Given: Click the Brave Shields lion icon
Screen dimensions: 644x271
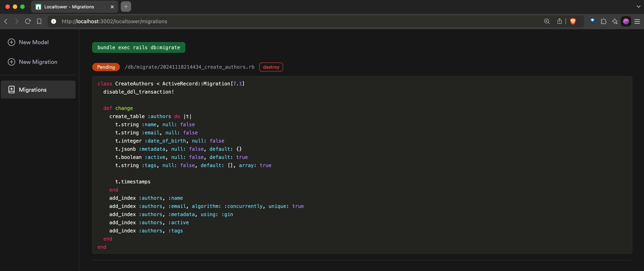Looking at the screenshot, I should tap(573, 21).
